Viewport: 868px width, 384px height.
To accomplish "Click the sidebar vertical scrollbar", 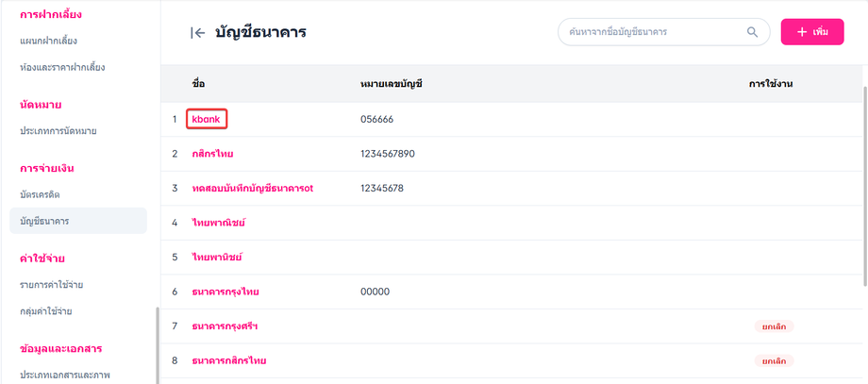I will pyautogui.click(x=158, y=344).
